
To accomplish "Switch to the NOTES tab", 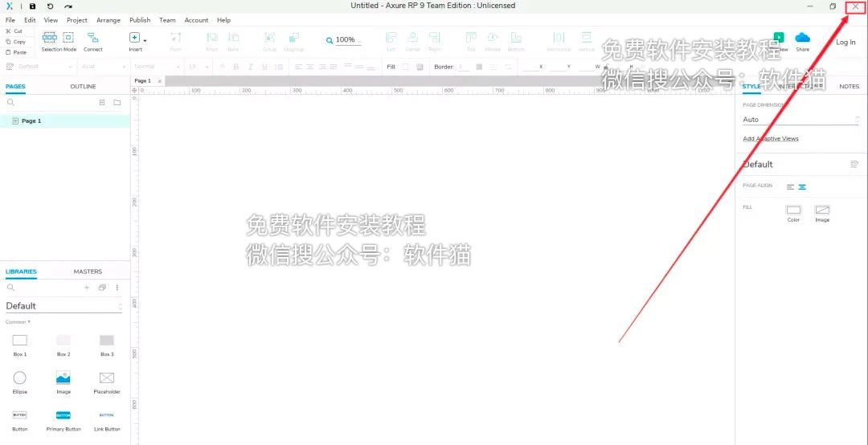I will 850,86.
